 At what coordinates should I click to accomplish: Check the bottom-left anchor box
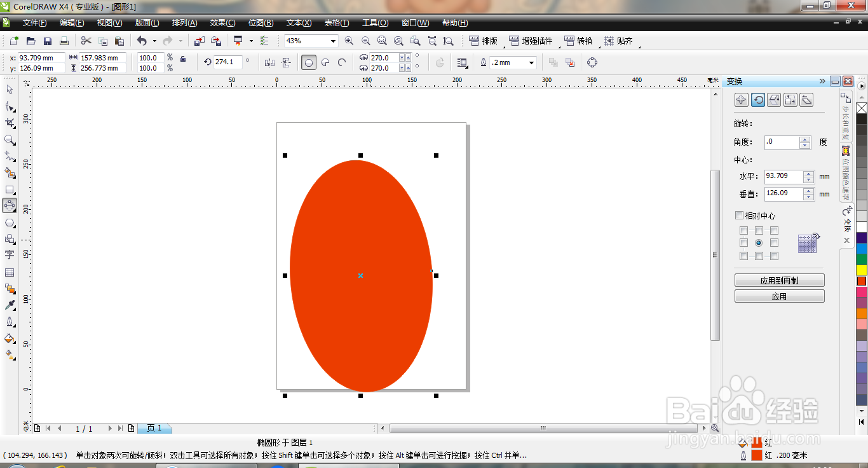(x=743, y=256)
